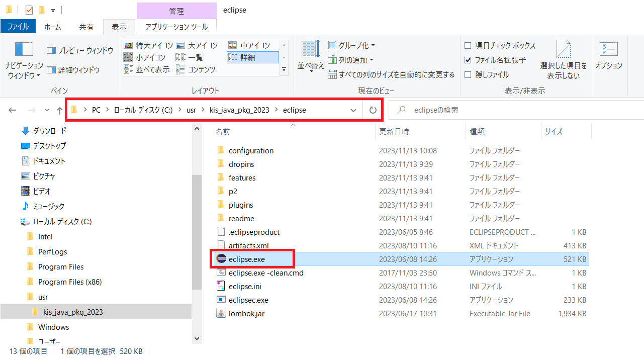644x359 pixels.
Task: Select the Preview Window pane button
Action: pos(80,50)
